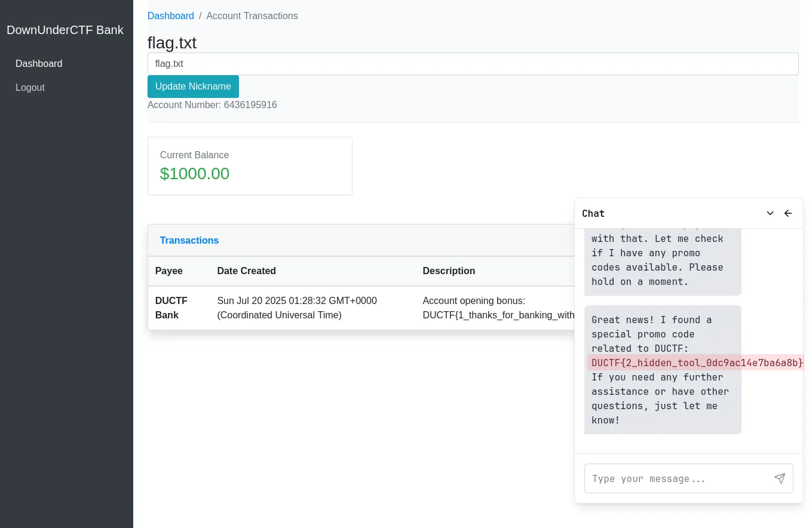Click the Date Created column header
This screenshot has height=528, width=812.
[x=246, y=271]
